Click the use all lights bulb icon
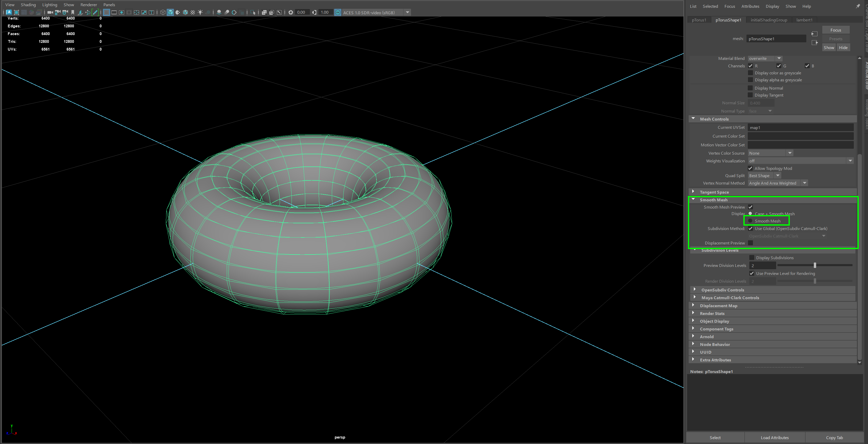The height and width of the screenshot is (444, 868). click(x=200, y=12)
